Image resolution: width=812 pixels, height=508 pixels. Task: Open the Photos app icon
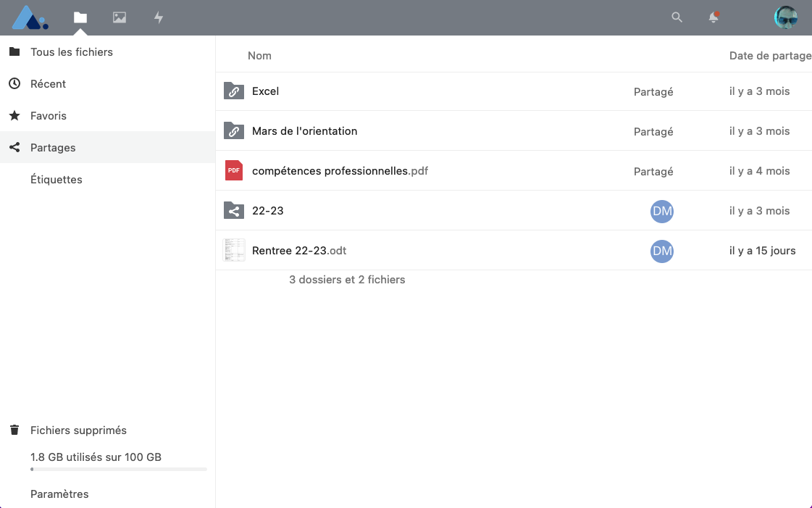point(120,17)
